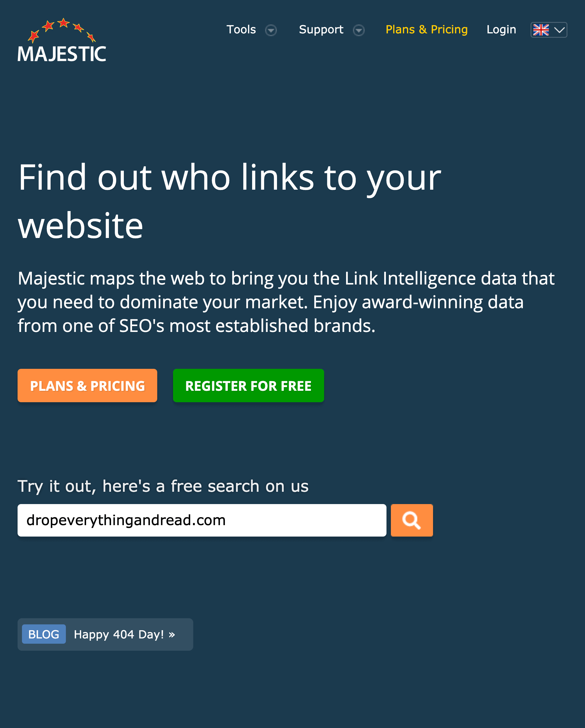This screenshot has width=585, height=728.
Task: Click the orange Plans & Pricing text link
Action: (x=426, y=29)
